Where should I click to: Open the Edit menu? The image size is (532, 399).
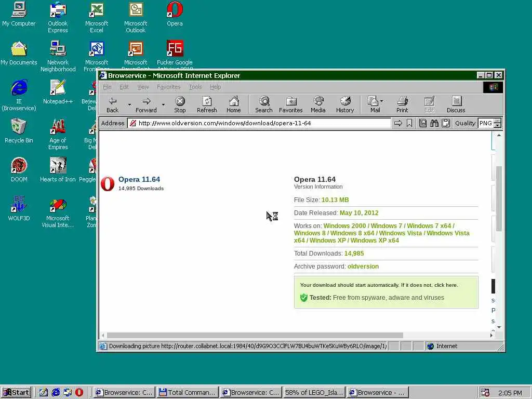(x=124, y=87)
